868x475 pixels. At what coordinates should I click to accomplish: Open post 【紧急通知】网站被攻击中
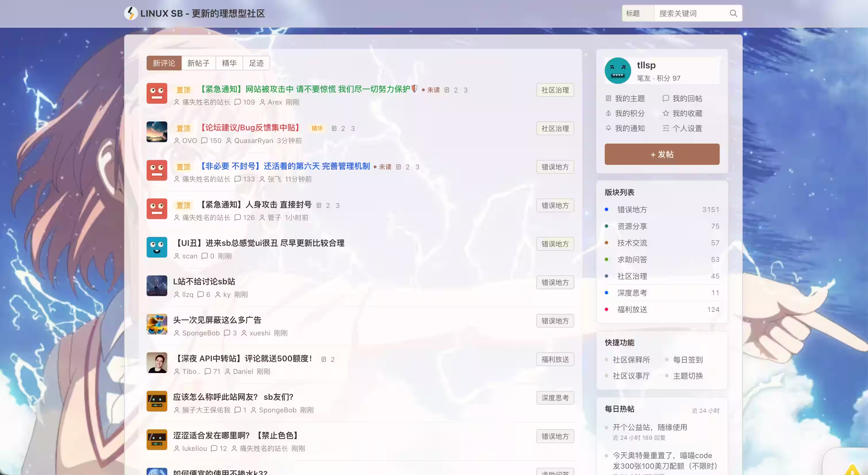click(308, 89)
